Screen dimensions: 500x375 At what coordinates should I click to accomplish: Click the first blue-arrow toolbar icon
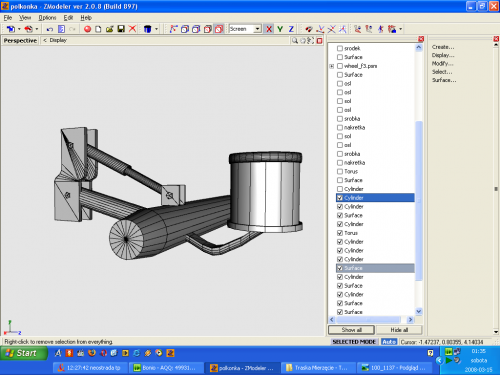pos(11,29)
